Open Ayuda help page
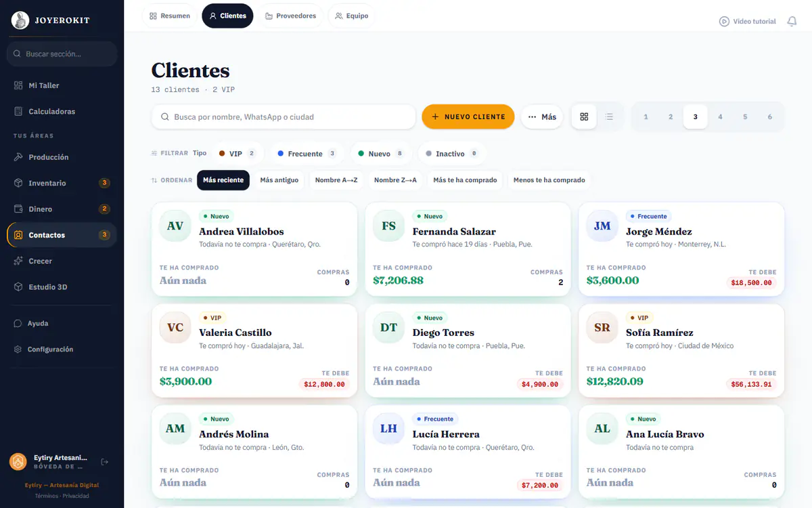Viewport: 812px width, 508px height. point(62,324)
